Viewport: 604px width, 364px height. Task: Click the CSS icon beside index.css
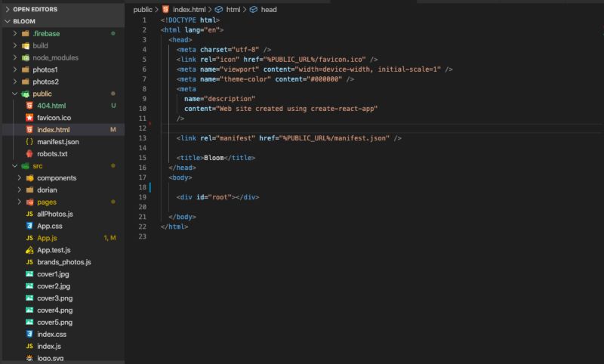click(x=29, y=334)
